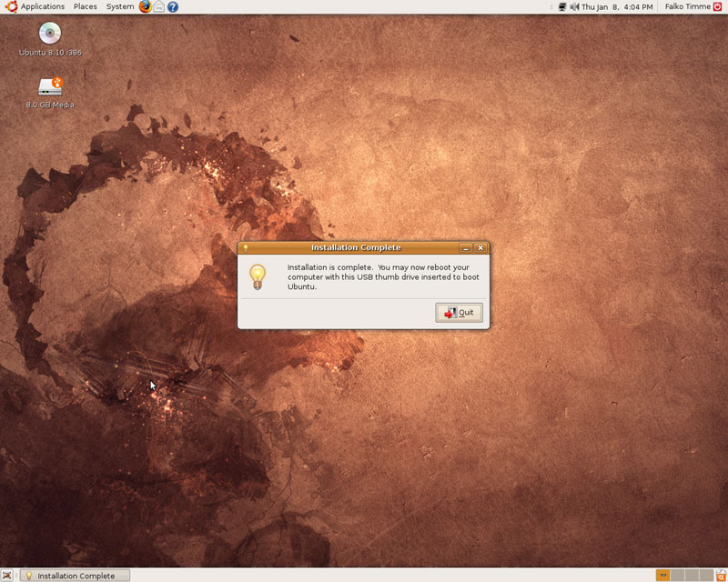Launch Firefox from the top panel
This screenshot has width=728, height=582.
tap(146, 6)
